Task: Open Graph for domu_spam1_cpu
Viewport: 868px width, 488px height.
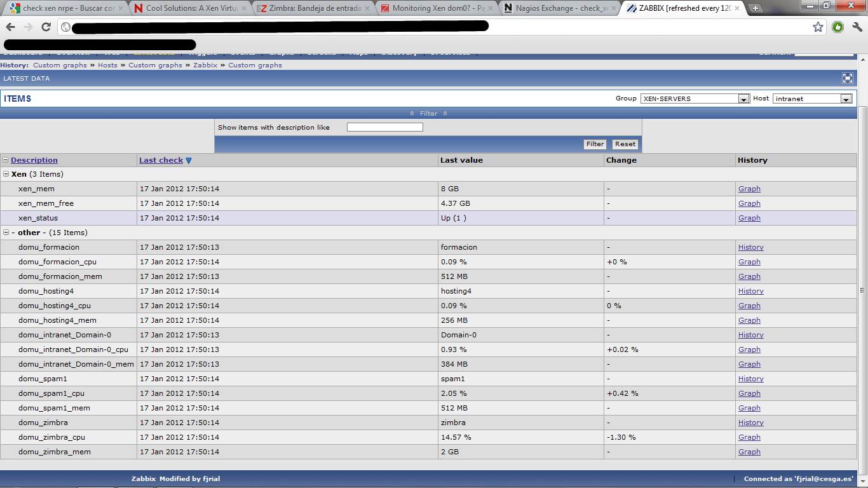Action: click(x=749, y=393)
